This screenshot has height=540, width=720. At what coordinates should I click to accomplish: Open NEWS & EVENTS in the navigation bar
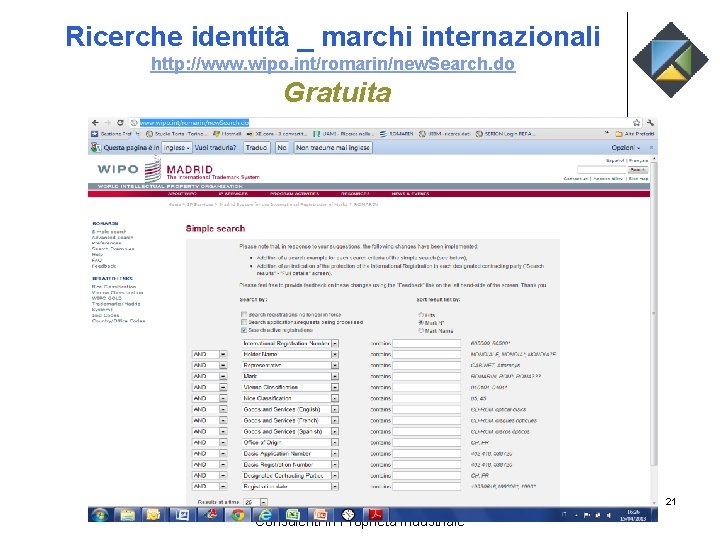pos(411,194)
